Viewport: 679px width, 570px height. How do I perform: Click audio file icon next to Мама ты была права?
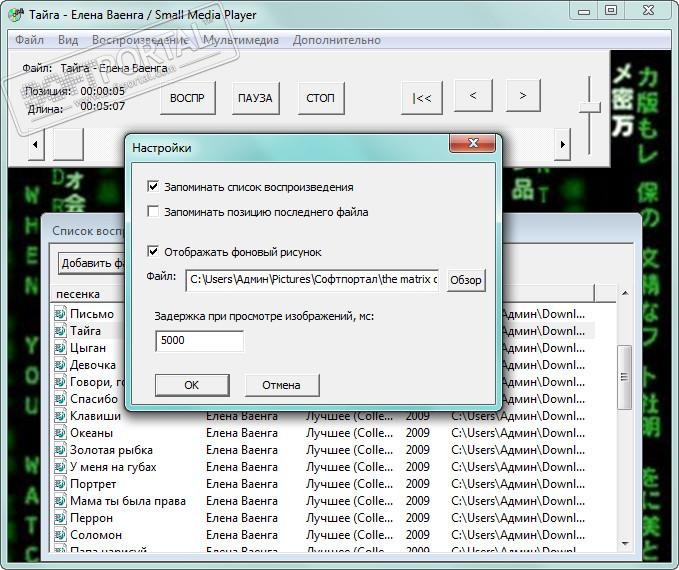pyautogui.click(x=60, y=501)
